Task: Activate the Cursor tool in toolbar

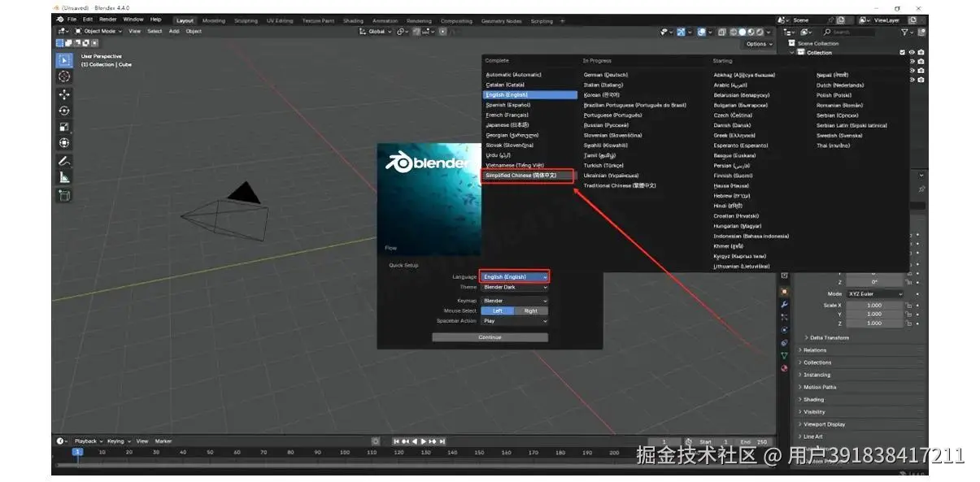Action: point(64,76)
